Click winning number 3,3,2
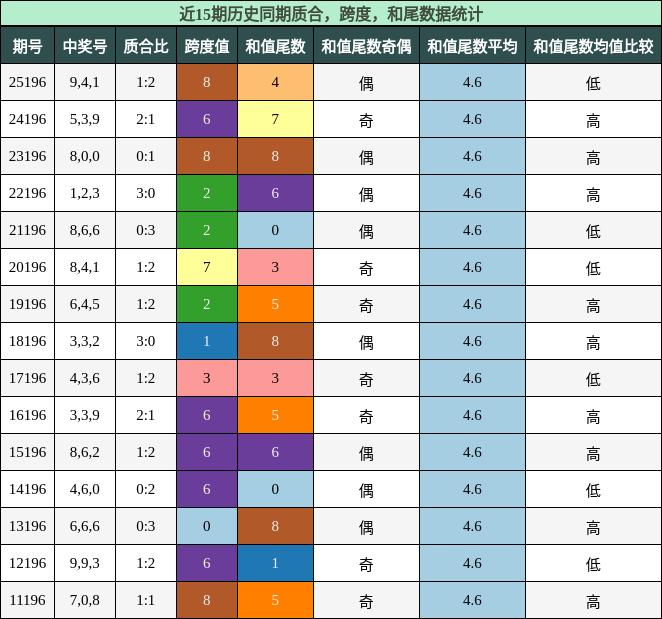Screen dimensions: 662x619 click(85, 341)
